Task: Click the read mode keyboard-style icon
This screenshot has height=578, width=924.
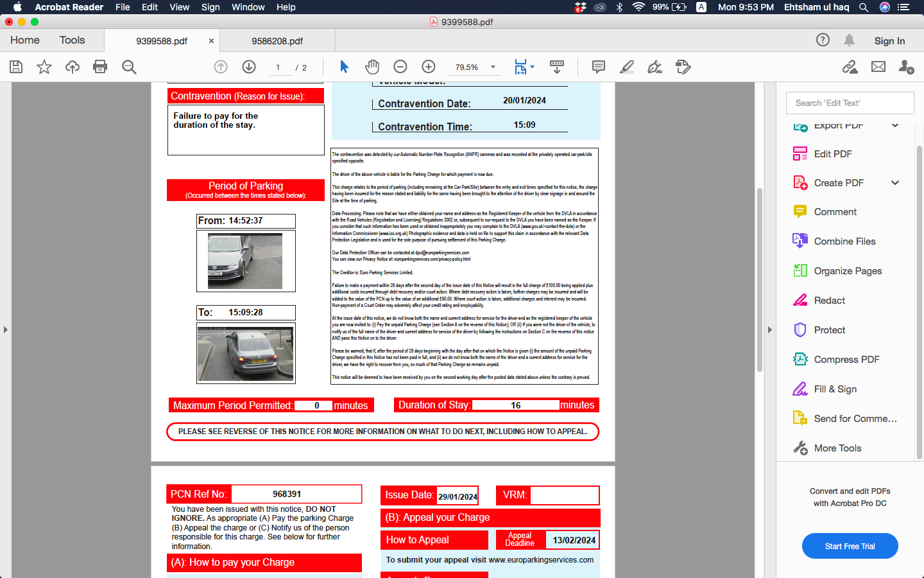Action: 557,67
